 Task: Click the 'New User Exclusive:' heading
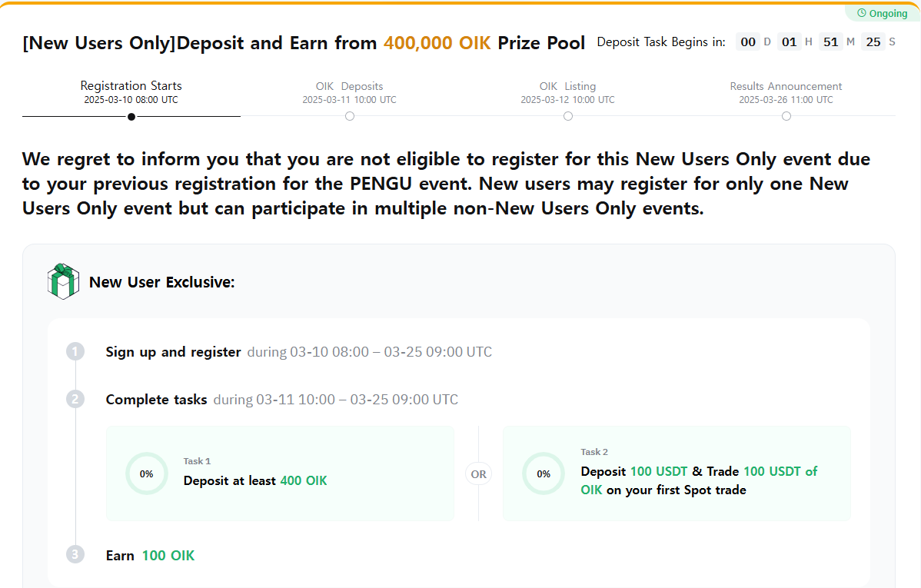[x=161, y=282]
